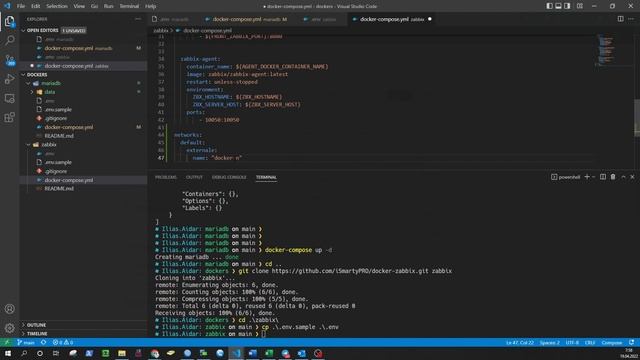This screenshot has height=360, width=640.
Task: Collapse the zabbix folder
Action: 28,144
